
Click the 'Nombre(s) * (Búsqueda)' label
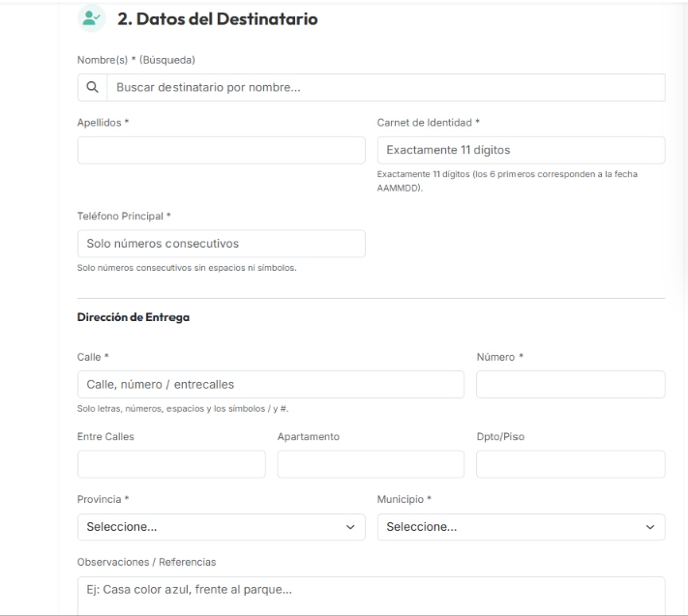coord(136,60)
